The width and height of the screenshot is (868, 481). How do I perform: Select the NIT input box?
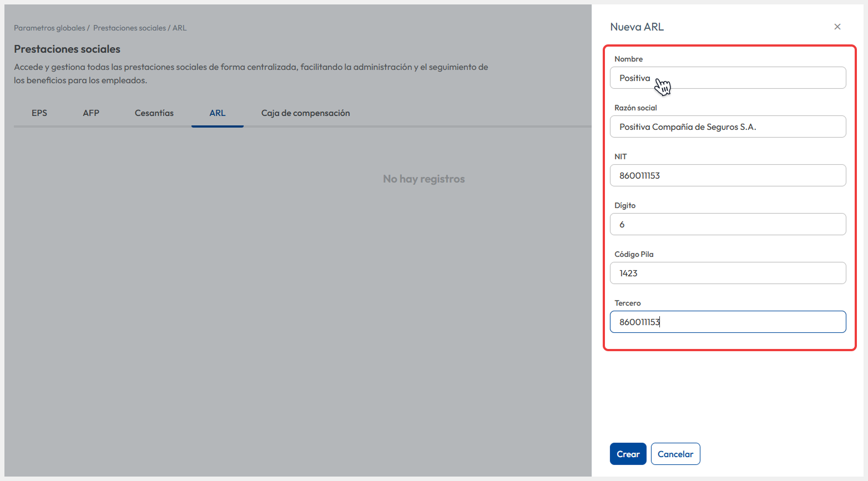point(727,176)
